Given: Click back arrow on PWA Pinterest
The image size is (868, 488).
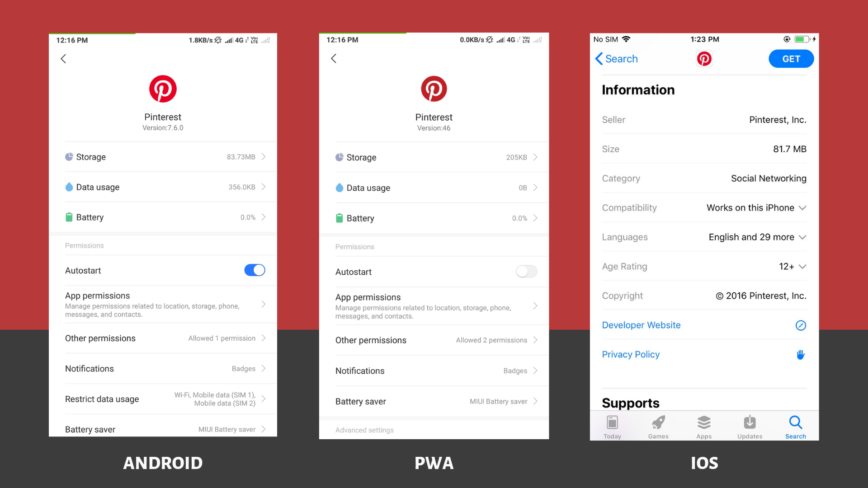Looking at the screenshot, I should click(335, 58).
